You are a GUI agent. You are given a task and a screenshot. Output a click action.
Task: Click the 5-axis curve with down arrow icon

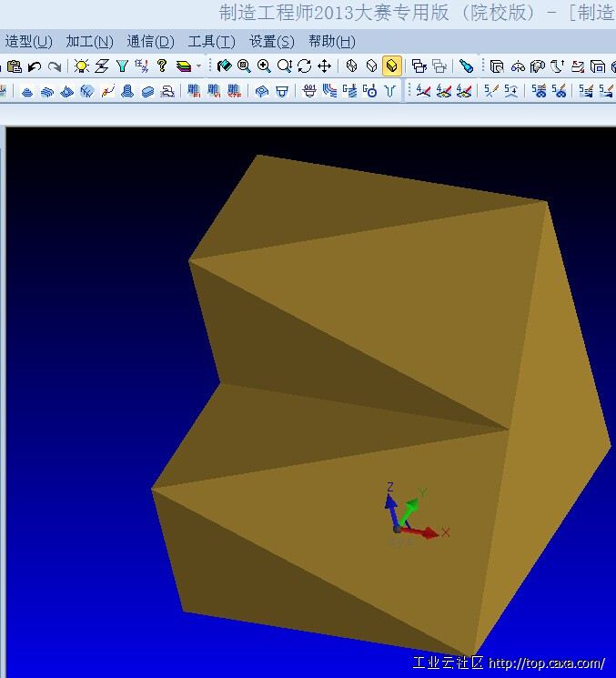pos(511,91)
